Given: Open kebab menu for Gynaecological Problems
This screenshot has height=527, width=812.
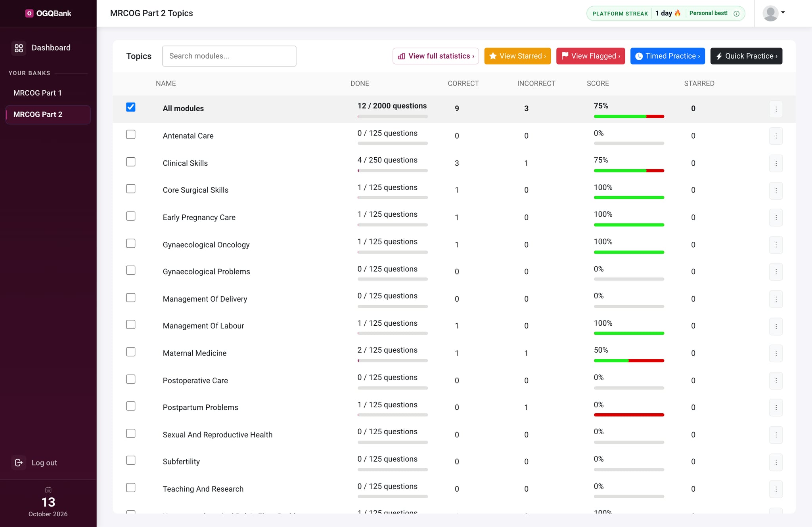Looking at the screenshot, I should tap(776, 272).
